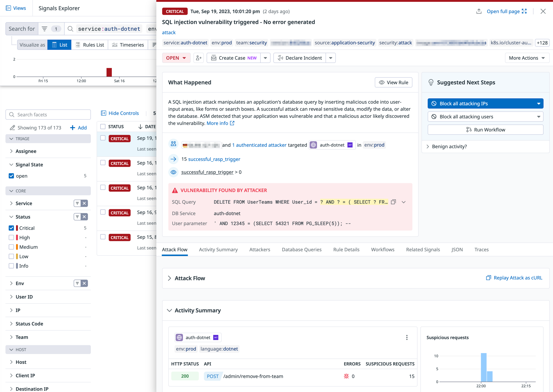
Task: Click the filter count icon beside Search for
Action: click(51, 29)
